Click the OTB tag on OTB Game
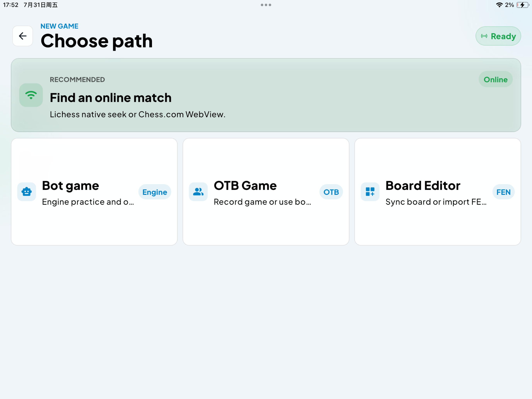 [331, 192]
